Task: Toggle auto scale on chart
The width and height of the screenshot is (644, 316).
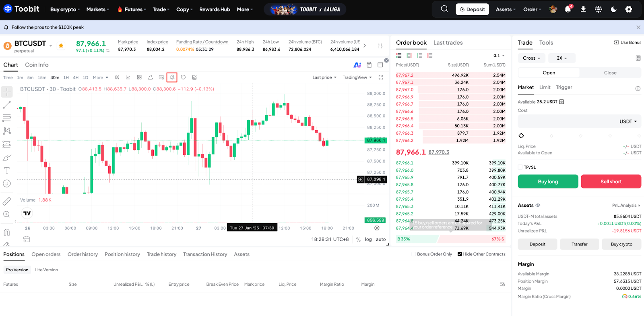Action: (381, 239)
